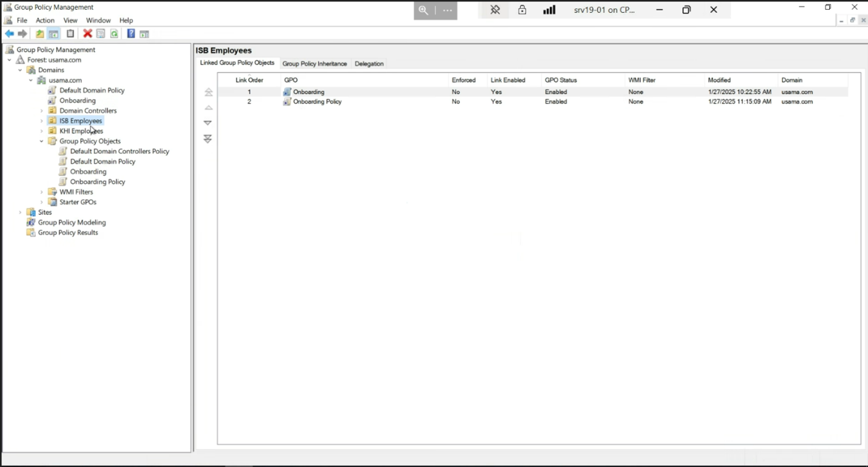This screenshot has width=868, height=467.
Task: Select Group Policy Modeling in the tree
Action: pos(71,222)
